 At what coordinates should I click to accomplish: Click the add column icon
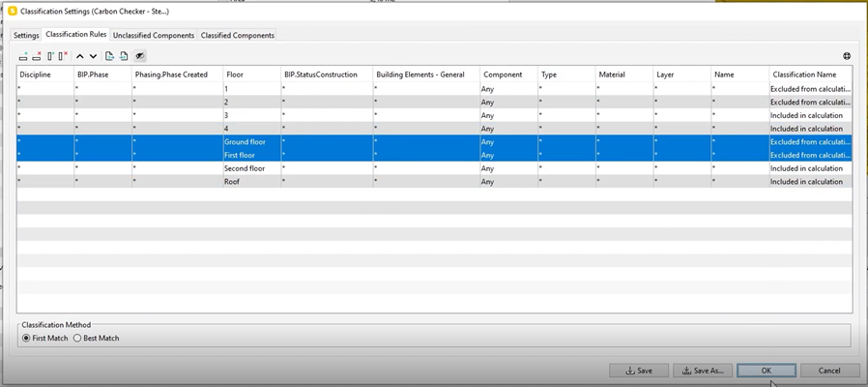pos(50,56)
